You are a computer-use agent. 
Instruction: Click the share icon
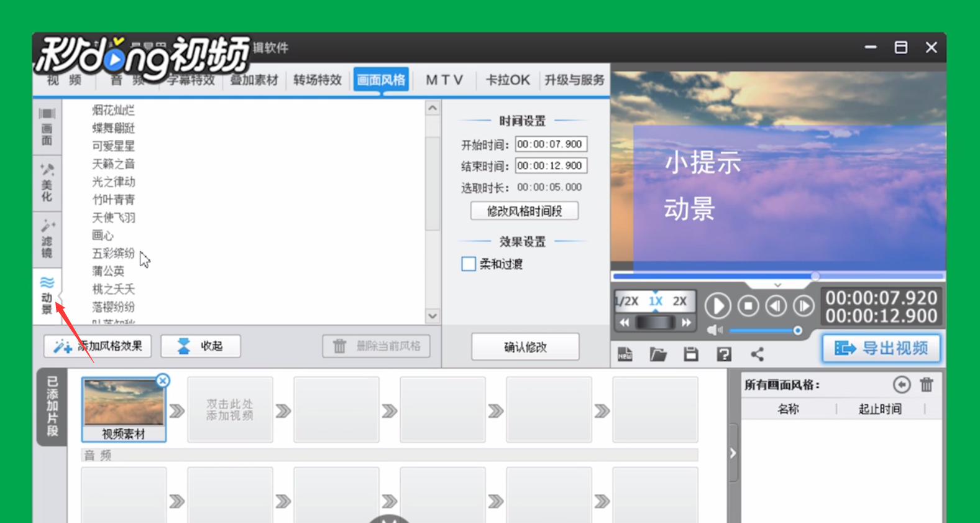click(757, 354)
